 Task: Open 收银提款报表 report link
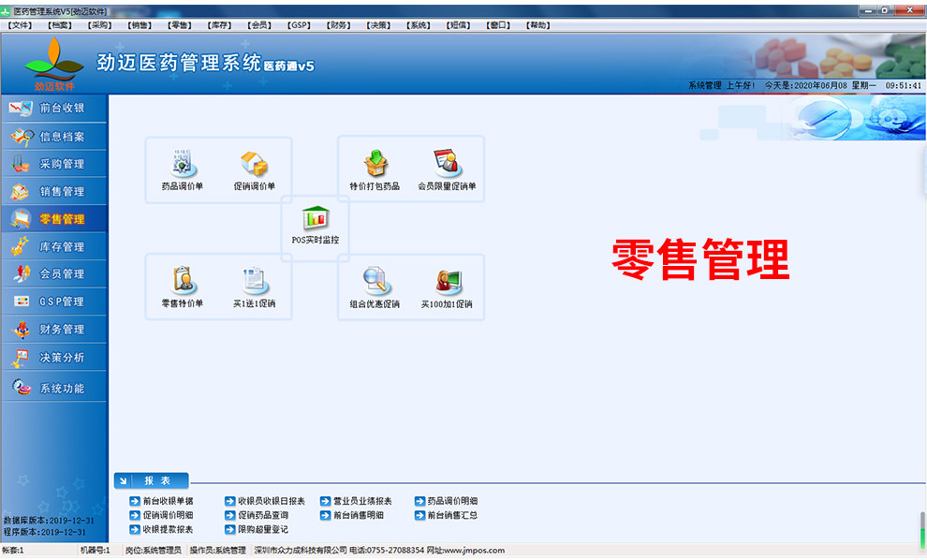pyautogui.click(x=168, y=529)
